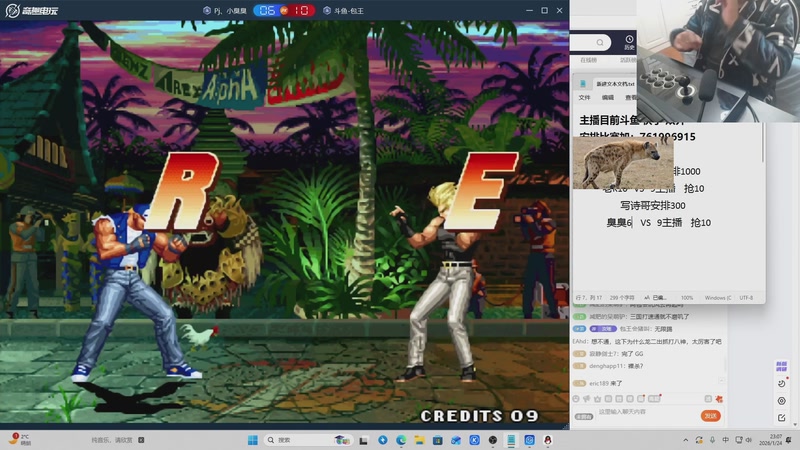Open Task View in taskbar
The height and width of the screenshot is (450, 800).
(364, 440)
